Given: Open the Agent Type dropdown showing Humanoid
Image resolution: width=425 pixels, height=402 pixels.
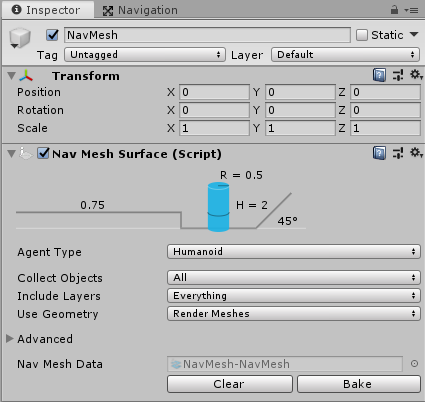Looking at the screenshot, I should point(294,252).
